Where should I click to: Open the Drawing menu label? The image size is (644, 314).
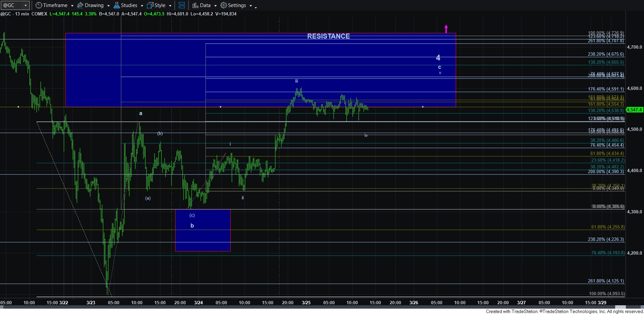click(x=94, y=5)
